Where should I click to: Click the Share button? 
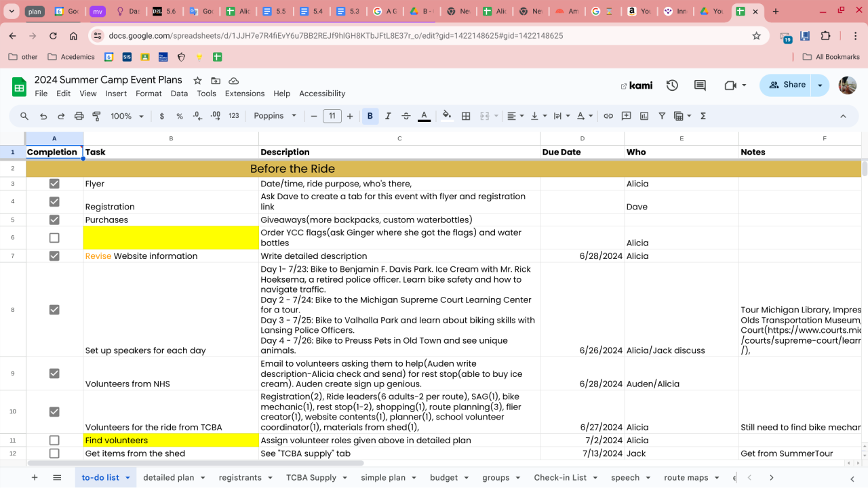pyautogui.click(x=787, y=85)
